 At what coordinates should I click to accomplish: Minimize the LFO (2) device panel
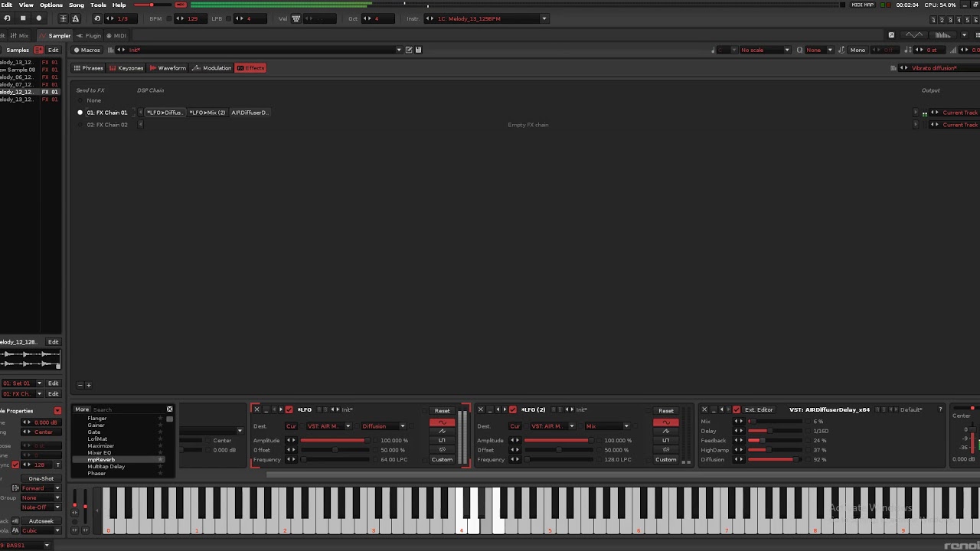tap(490, 409)
